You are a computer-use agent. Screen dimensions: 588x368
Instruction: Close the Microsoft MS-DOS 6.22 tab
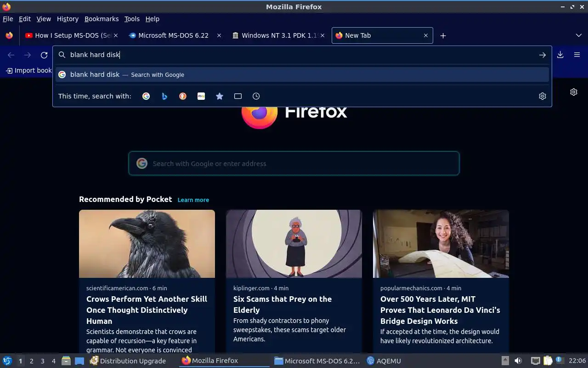pyautogui.click(x=219, y=35)
